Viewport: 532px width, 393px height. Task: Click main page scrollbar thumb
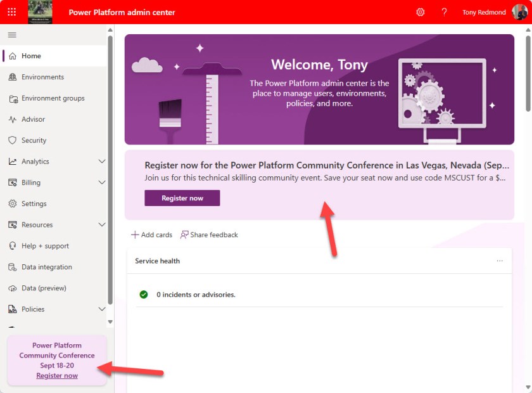pyautogui.click(x=528, y=74)
